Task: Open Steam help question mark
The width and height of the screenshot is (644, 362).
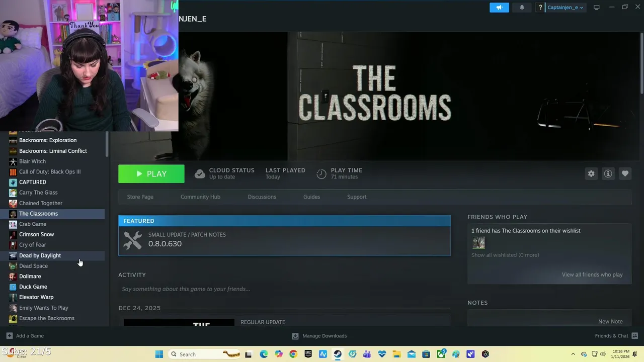Action: click(x=540, y=8)
